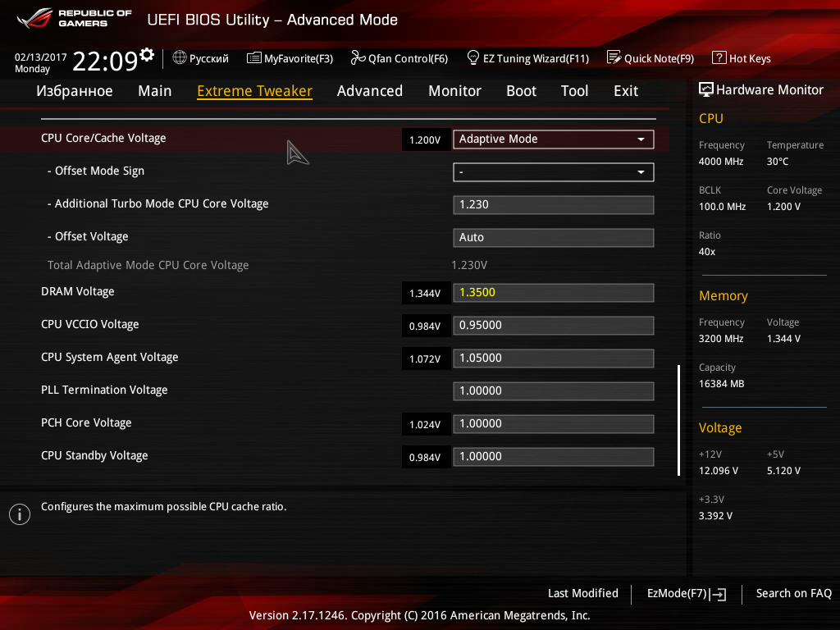Open Search on FAQ link
This screenshot has height=630, width=840.
pyautogui.click(x=793, y=593)
